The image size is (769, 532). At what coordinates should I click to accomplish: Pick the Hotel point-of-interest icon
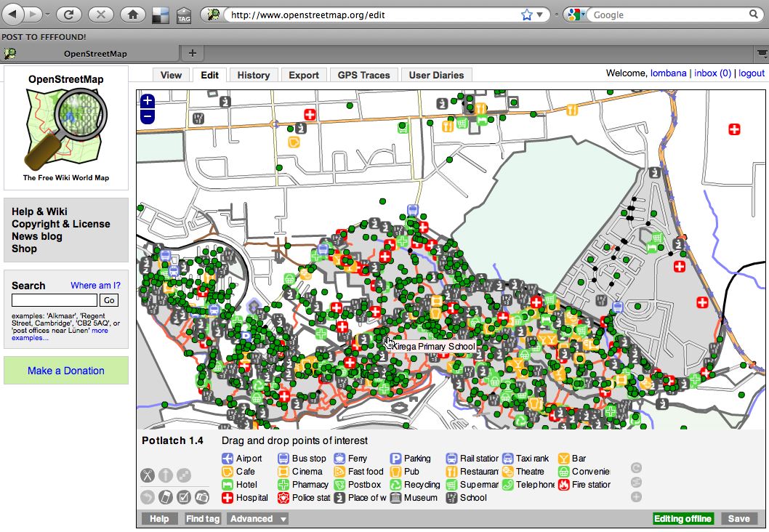click(x=227, y=485)
